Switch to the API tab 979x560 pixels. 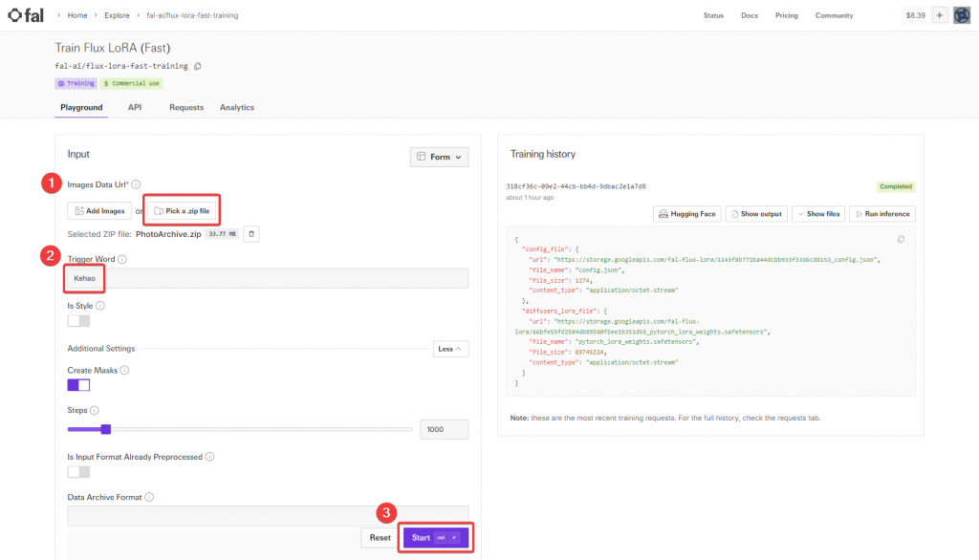pyautogui.click(x=135, y=107)
